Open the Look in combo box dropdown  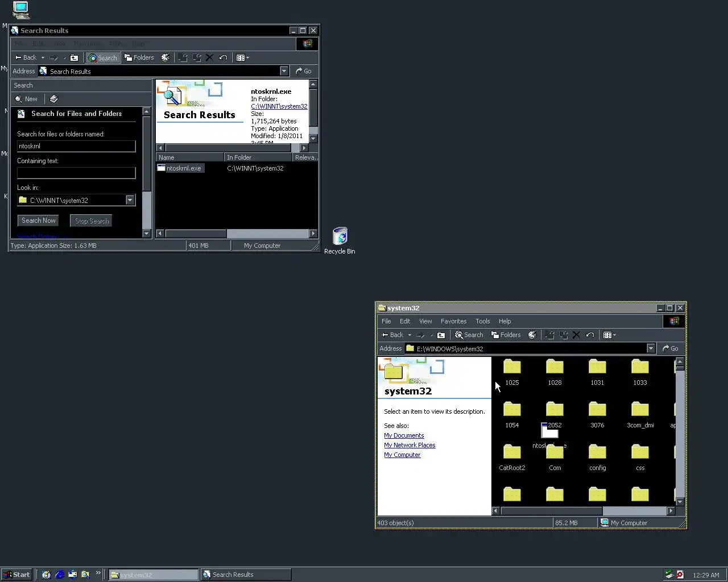tap(130, 200)
